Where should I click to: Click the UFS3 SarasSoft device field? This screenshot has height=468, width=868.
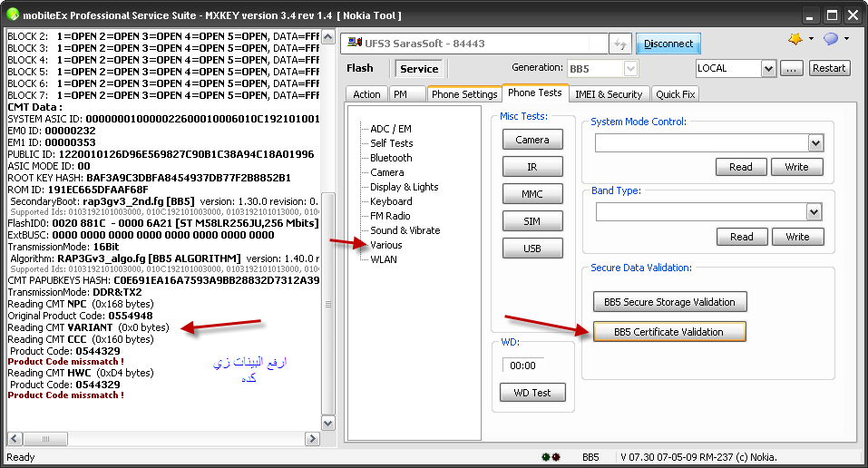tap(474, 44)
